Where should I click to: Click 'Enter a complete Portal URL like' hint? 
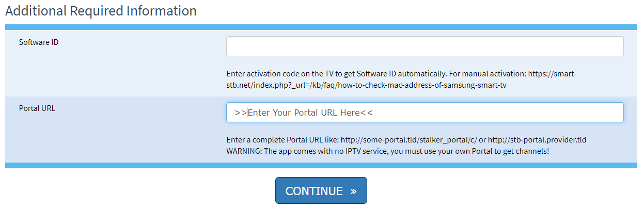click(282, 140)
